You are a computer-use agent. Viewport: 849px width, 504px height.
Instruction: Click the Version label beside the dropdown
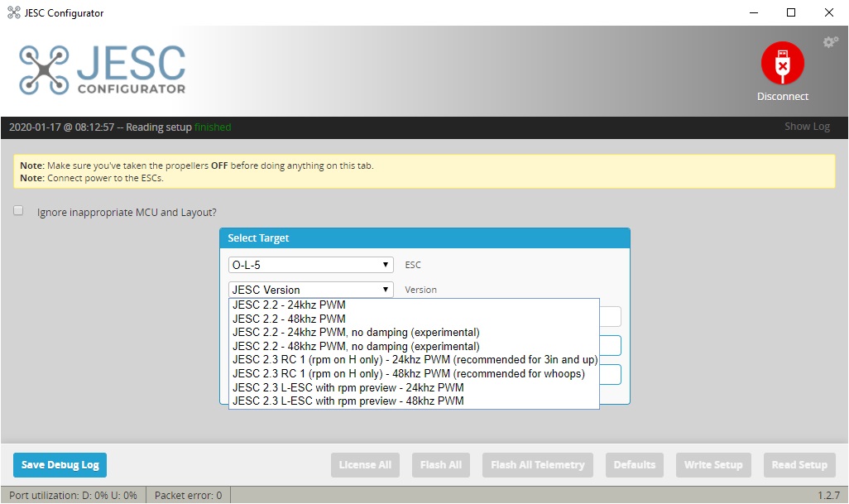click(420, 290)
